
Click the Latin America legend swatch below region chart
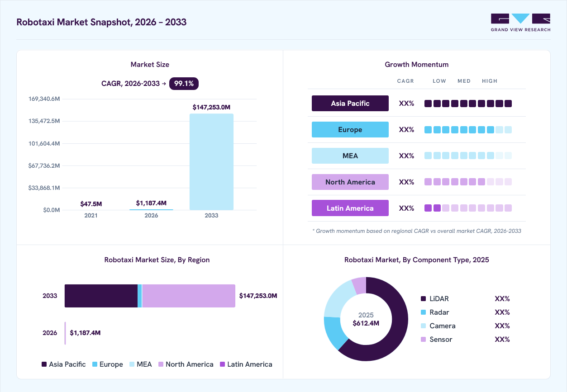coord(222,364)
